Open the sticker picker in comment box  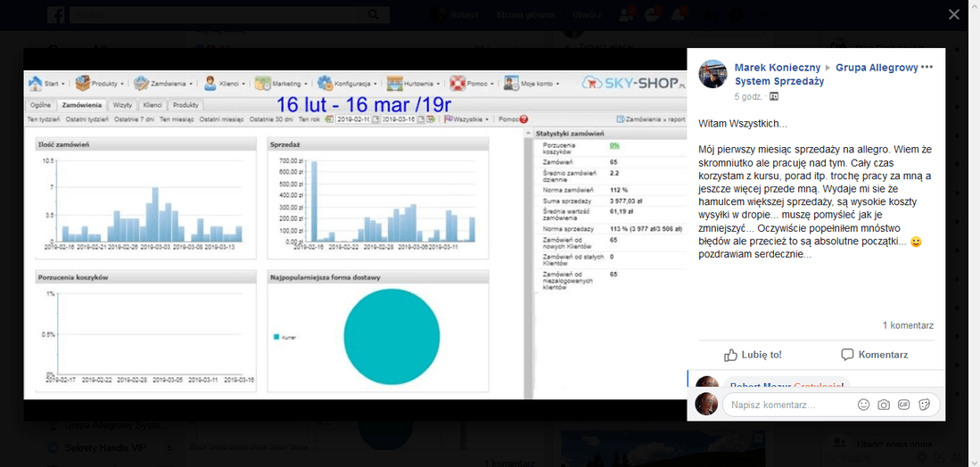coord(924,405)
